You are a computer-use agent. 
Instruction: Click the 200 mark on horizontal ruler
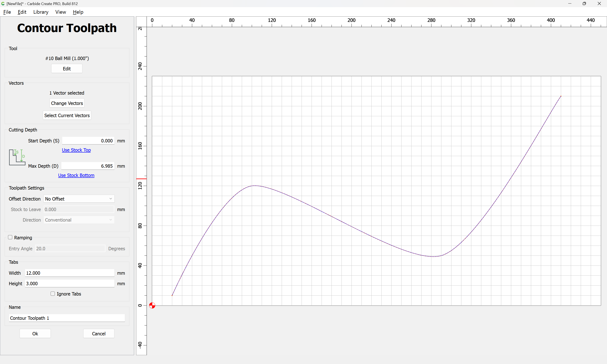(351, 20)
